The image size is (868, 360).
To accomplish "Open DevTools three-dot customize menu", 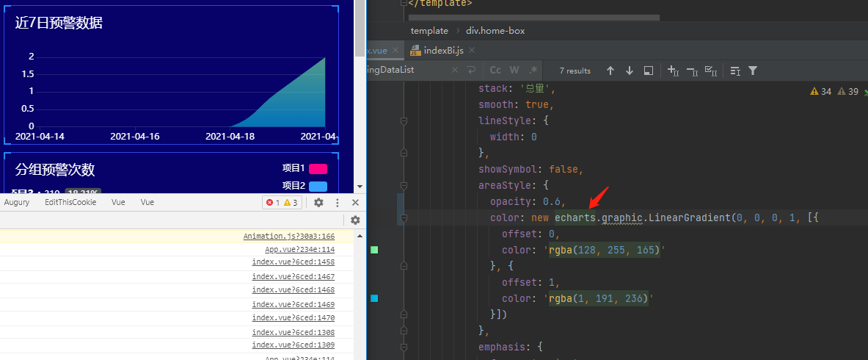I will [337, 203].
